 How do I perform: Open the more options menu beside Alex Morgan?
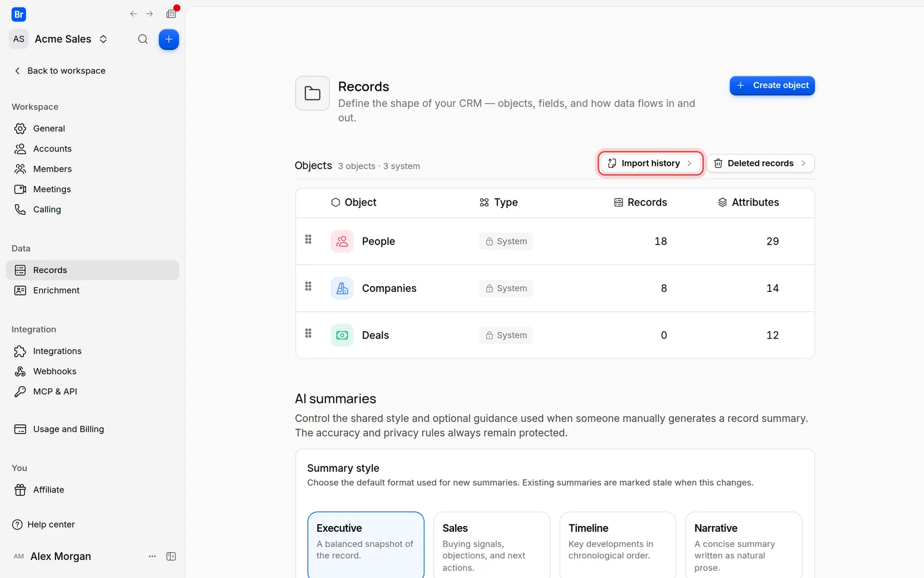tap(152, 556)
